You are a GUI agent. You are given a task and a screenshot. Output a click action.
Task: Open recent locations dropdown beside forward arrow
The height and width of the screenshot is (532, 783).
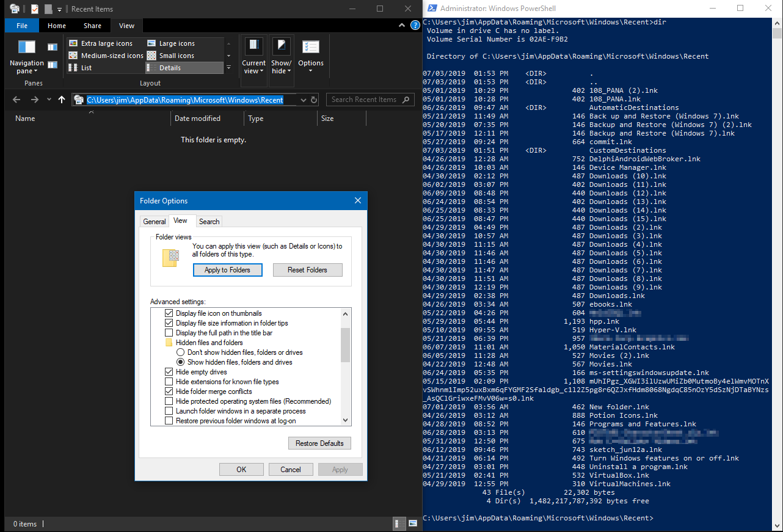48,100
